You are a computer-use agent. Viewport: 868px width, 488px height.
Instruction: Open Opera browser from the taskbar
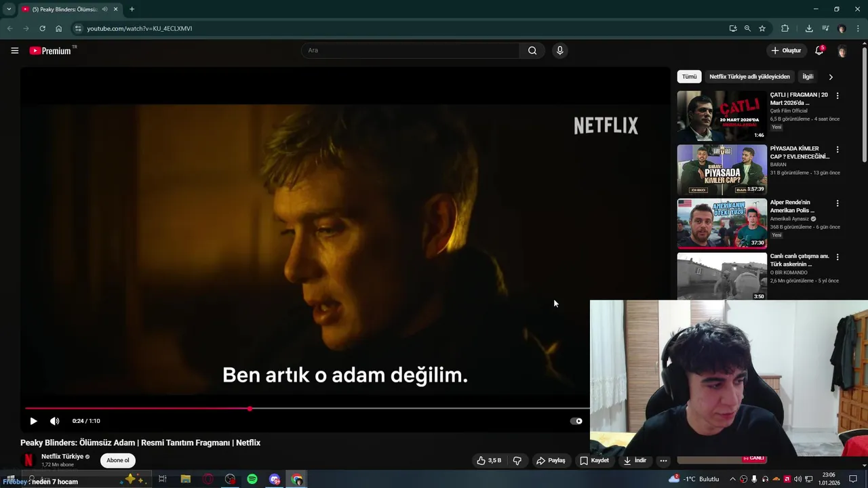click(208, 479)
